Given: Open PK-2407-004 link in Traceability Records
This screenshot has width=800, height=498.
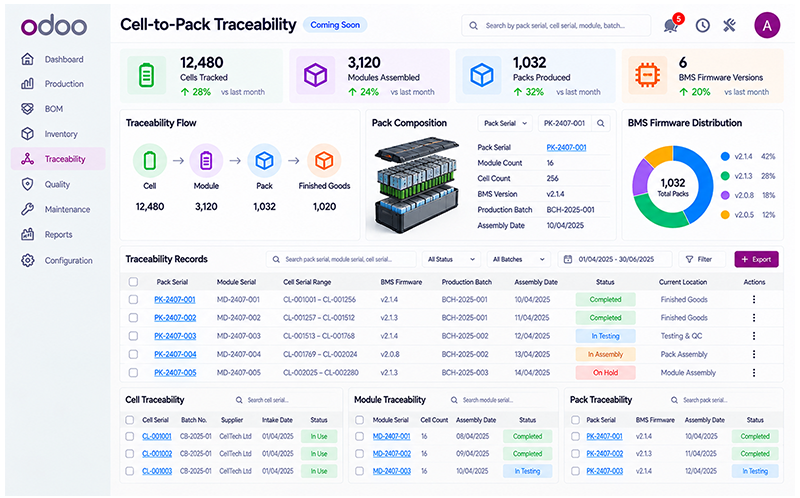Looking at the screenshot, I should click(175, 354).
